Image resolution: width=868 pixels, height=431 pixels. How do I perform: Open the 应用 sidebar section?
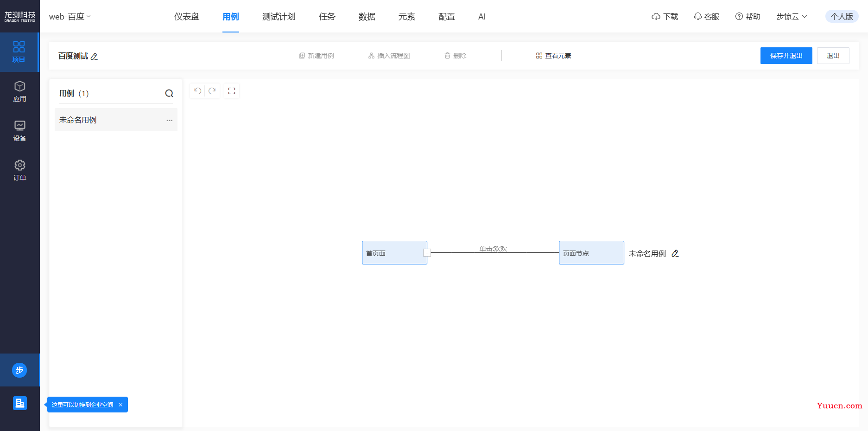(19, 91)
